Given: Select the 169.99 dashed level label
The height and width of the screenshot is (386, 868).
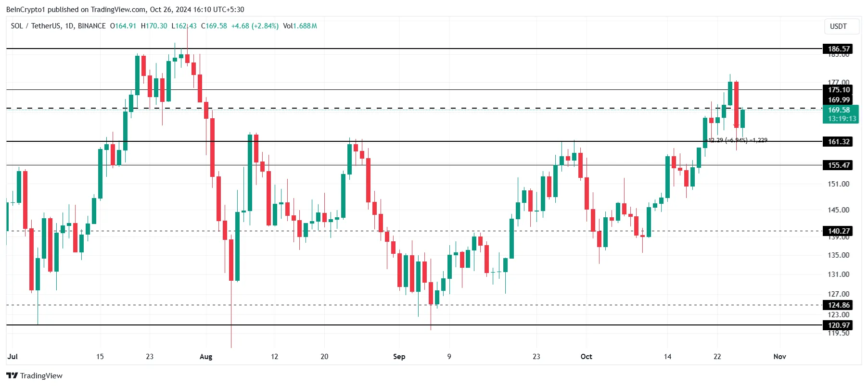Looking at the screenshot, I should (x=839, y=100).
